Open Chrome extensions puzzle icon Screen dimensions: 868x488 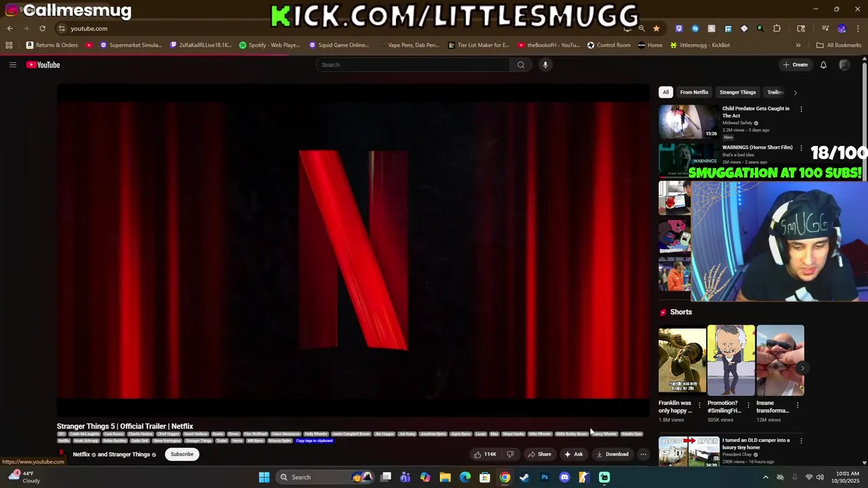pos(777,28)
